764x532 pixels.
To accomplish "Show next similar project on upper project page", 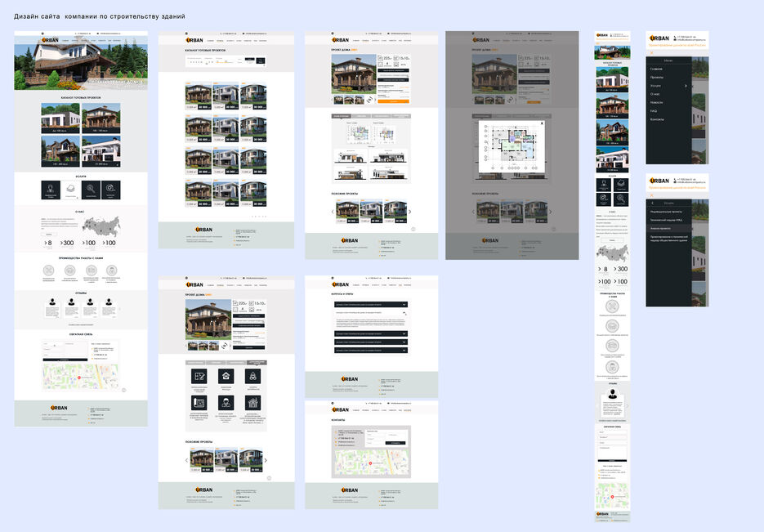I will click(409, 212).
